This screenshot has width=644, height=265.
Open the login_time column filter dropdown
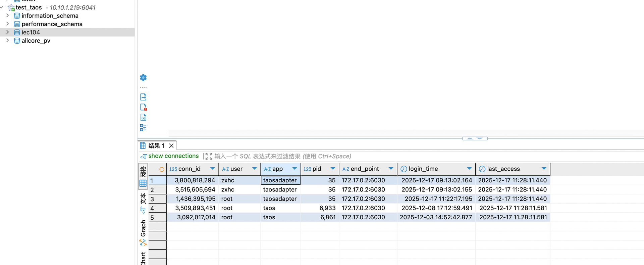[x=469, y=169]
